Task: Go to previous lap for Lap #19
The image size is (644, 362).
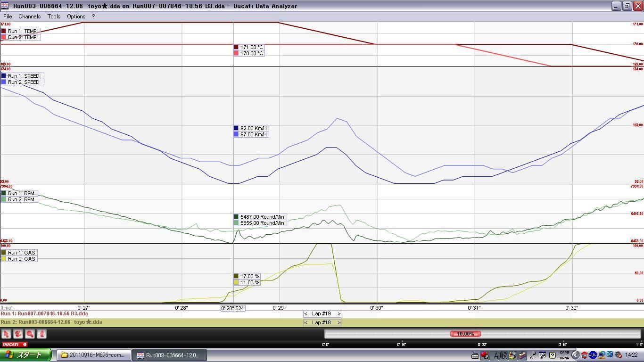Action: [x=306, y=314]
